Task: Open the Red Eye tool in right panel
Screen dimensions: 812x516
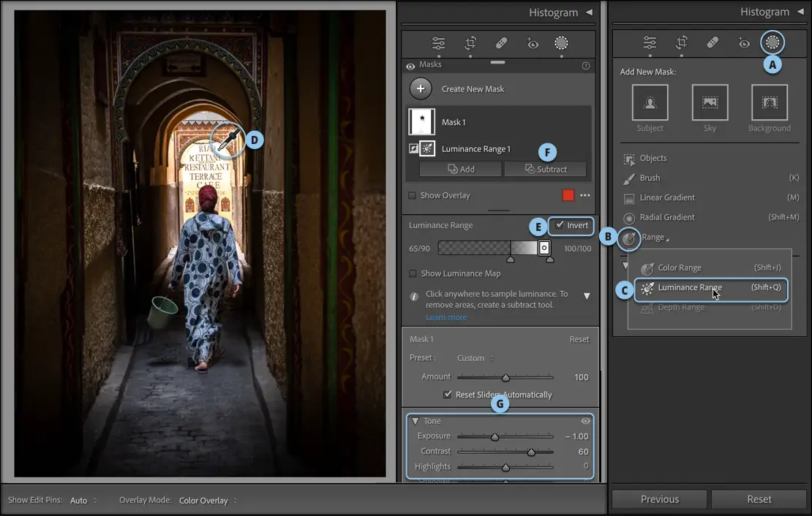Action: 743,43
